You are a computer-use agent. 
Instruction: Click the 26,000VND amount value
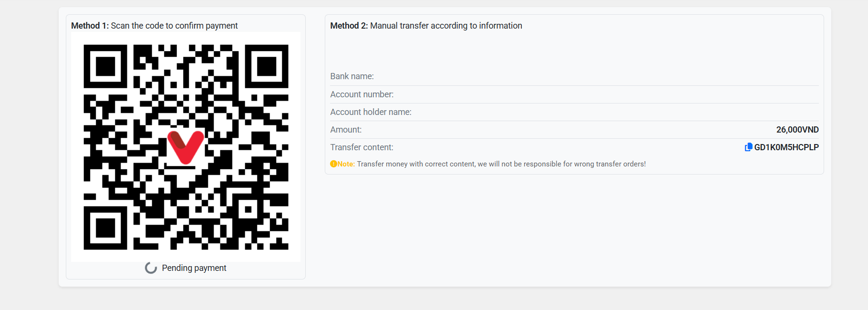(x=797, y=130)
